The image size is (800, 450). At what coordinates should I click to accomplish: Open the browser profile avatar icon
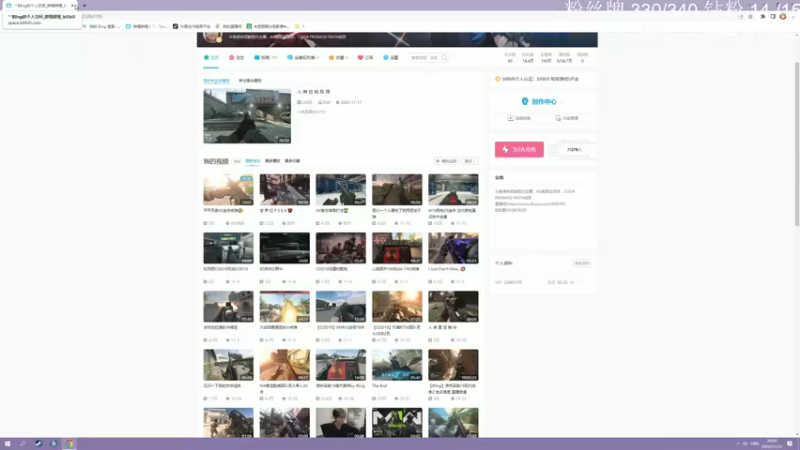click(783, 16)
